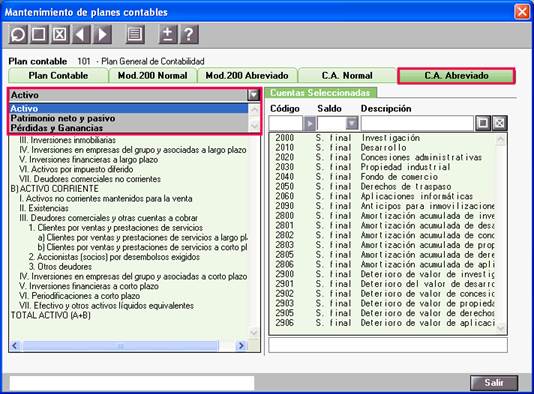Expand the Activo combo box arrow

pos(253,95)
